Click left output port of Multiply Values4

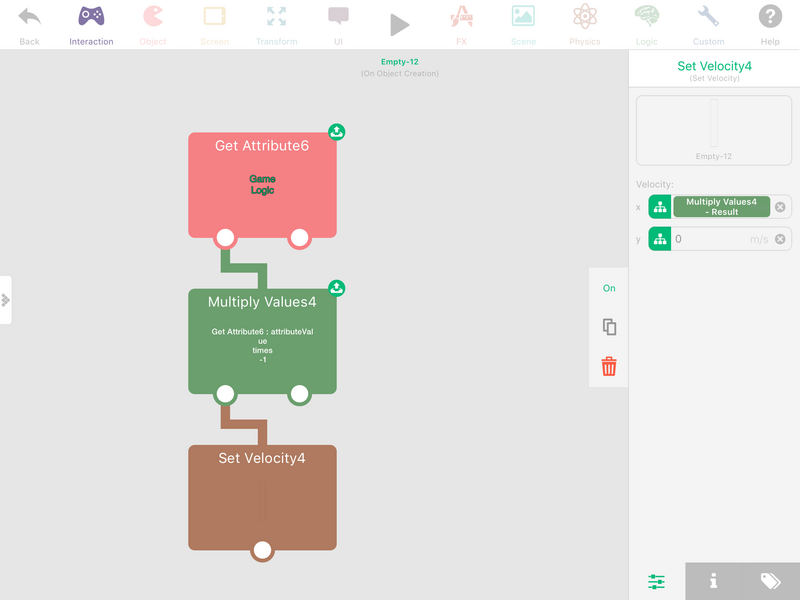click(x=226, y=393)
